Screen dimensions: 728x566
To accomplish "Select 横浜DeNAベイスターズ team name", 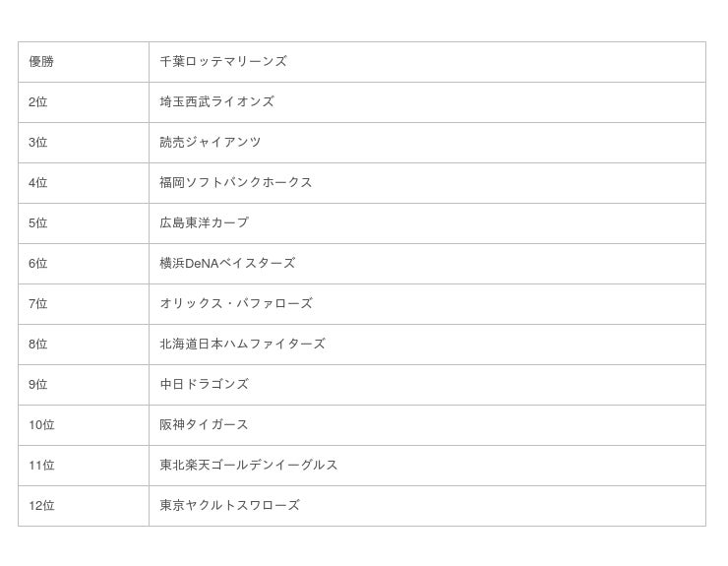I will 227,264.
